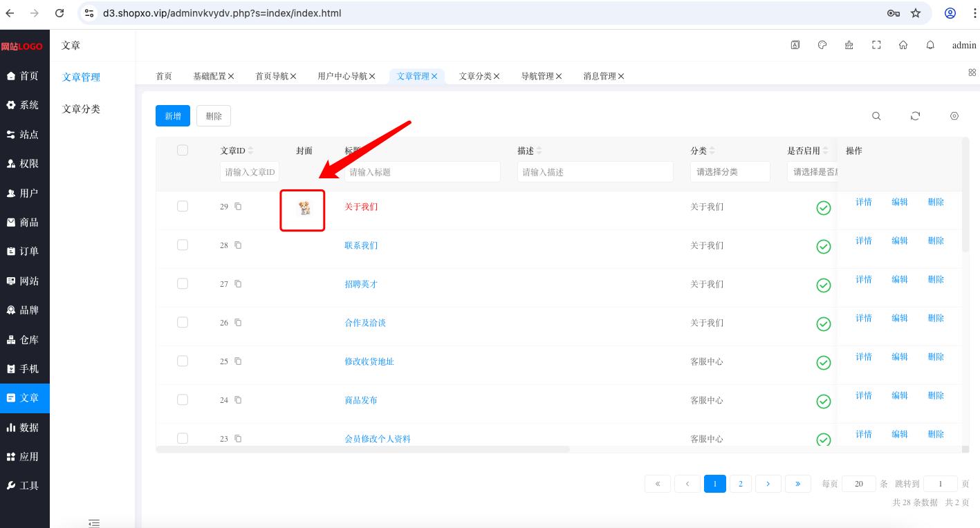
Task: Go to page 2 of results
Action: 741,484
